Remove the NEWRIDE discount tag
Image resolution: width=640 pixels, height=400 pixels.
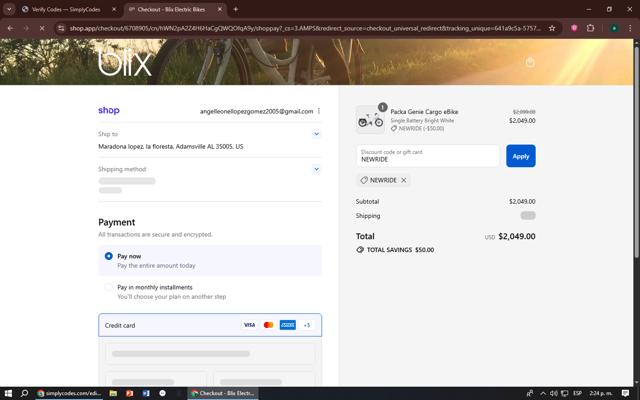pyautogui.click(x=404, y=180)
